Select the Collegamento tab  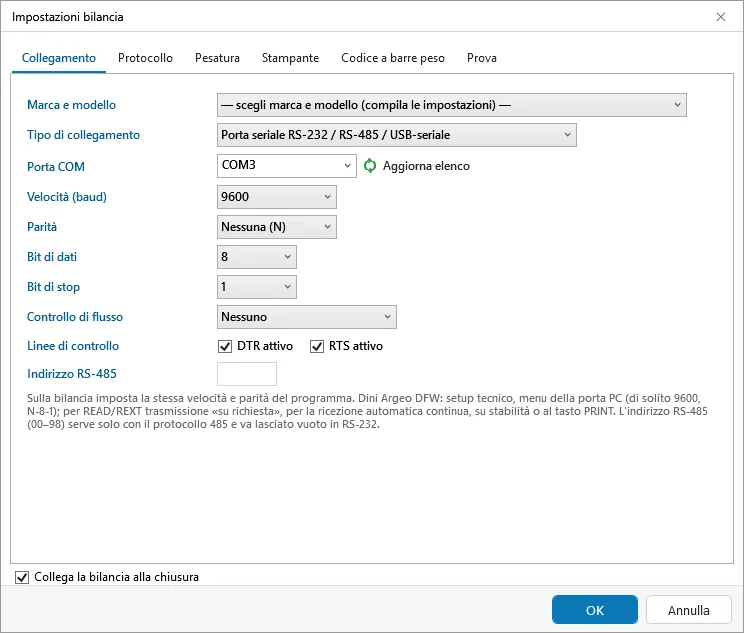[59, 58]
